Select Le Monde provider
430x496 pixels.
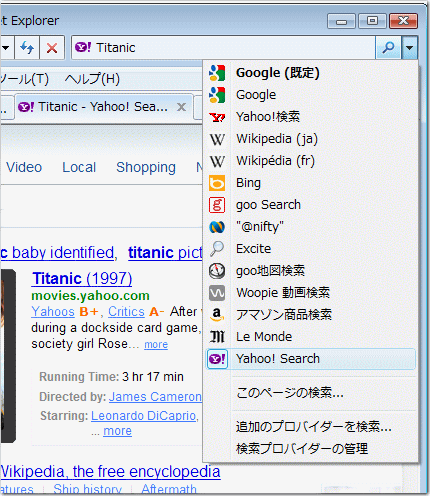pos(311,337)
